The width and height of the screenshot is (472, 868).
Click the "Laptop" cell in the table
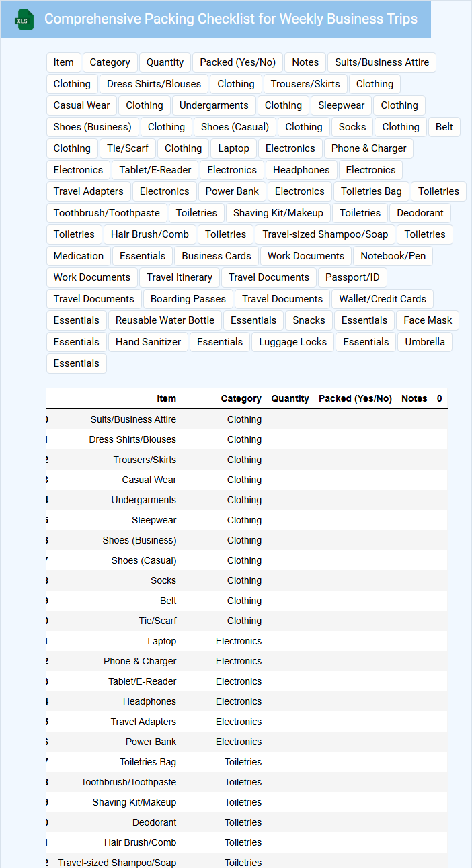pos(162,641)
